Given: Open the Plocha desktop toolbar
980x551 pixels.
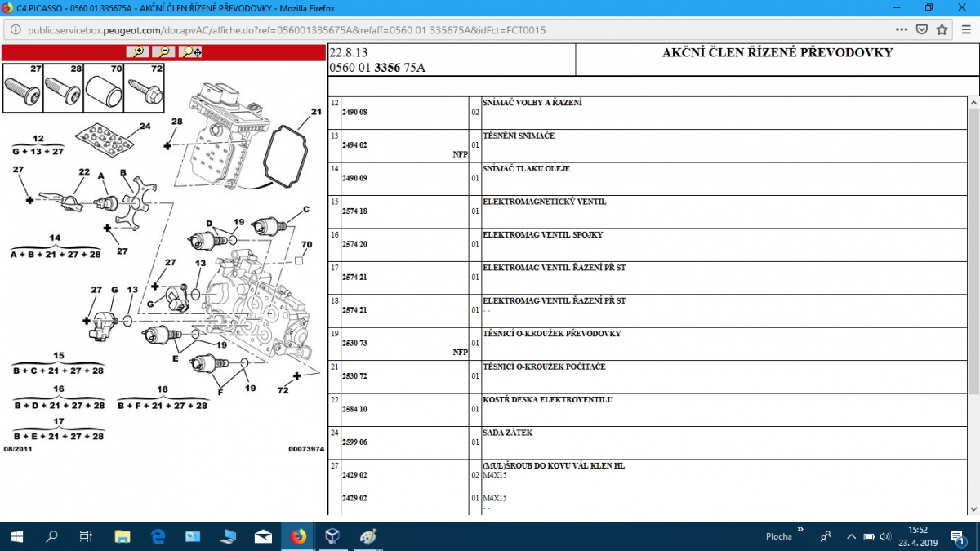Looking at the screenshot, I should click(x=778, y=536).
